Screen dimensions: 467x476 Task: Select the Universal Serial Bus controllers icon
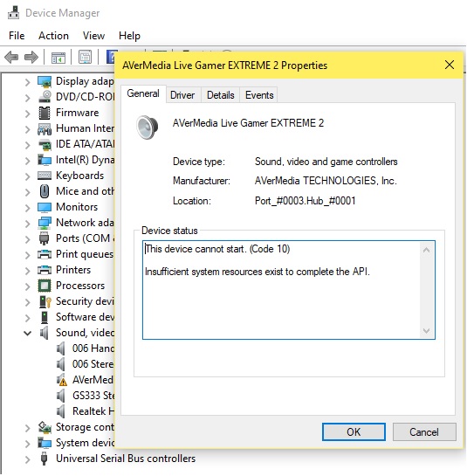[x=44, y=459]
